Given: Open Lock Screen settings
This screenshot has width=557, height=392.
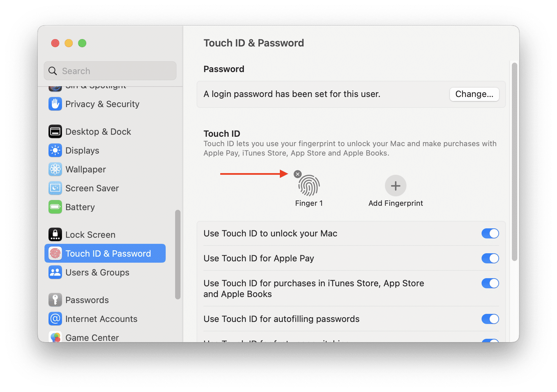Looking at the screenshot, I should coord(105,235).
